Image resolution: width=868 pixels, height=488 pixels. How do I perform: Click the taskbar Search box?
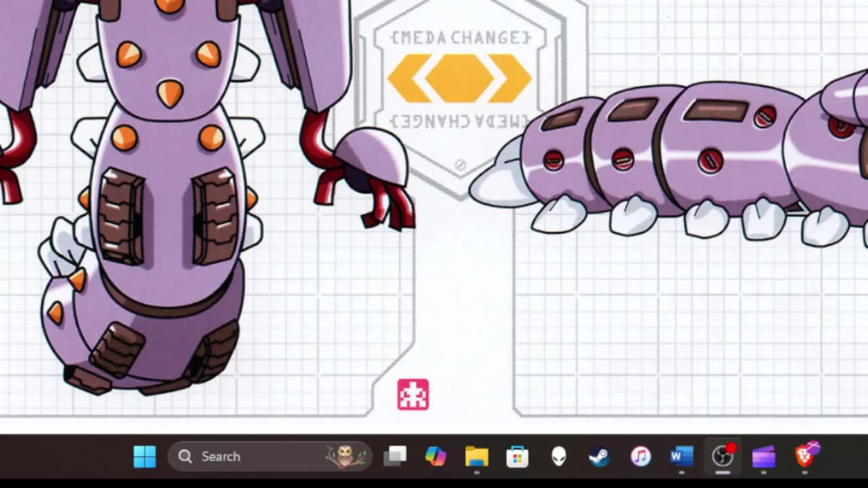tap(270, 456)
